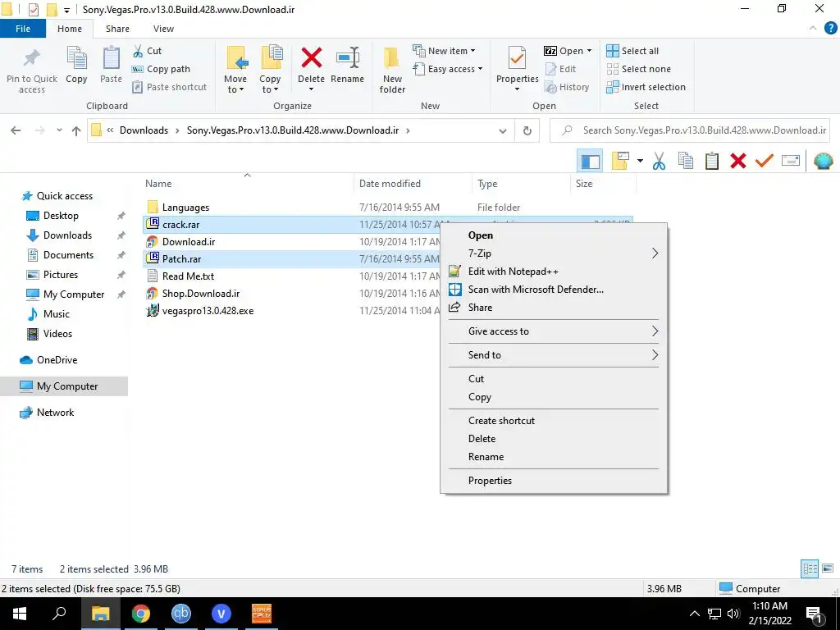Click the red X icon in secondary toolbar
The image size is (840, 630).
click(x=738, y=161)
